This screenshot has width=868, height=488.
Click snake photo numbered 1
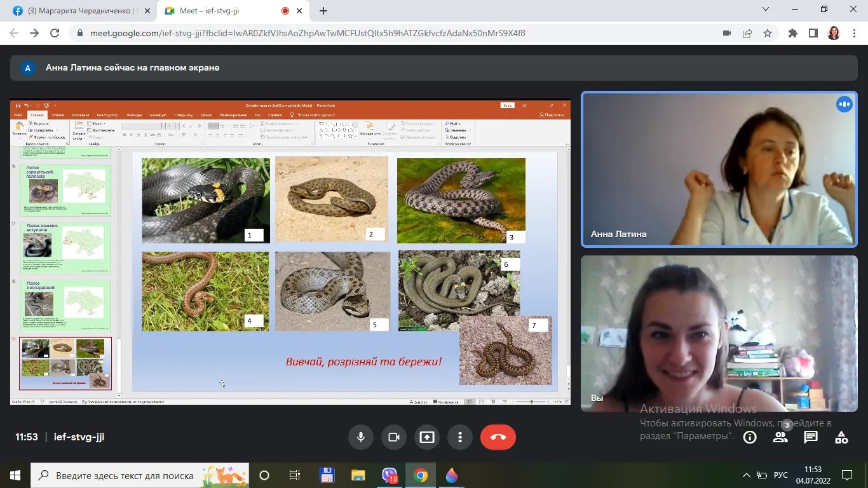click(206, 201)
